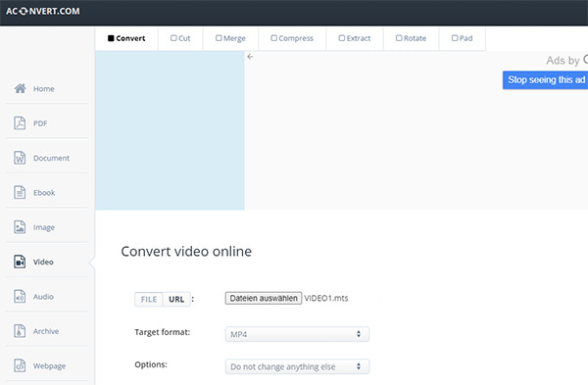This screenshot has width=588, height=385.
Task: Open the PDF sidebar link
Action: (40, 123)
